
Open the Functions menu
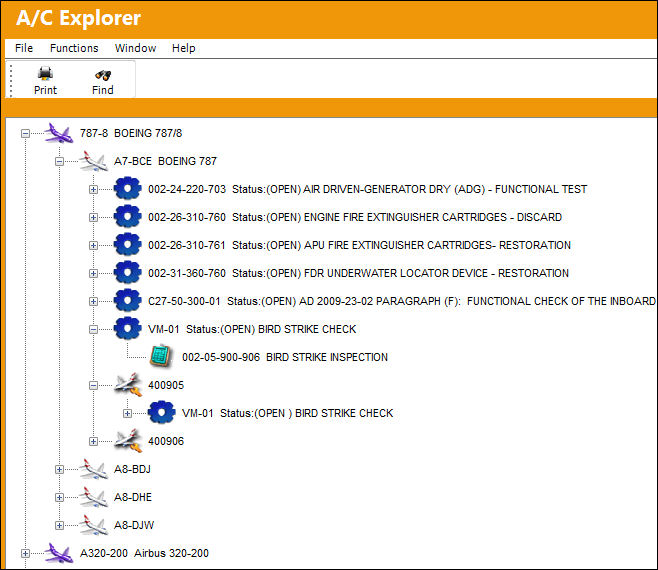pos(74,48)
